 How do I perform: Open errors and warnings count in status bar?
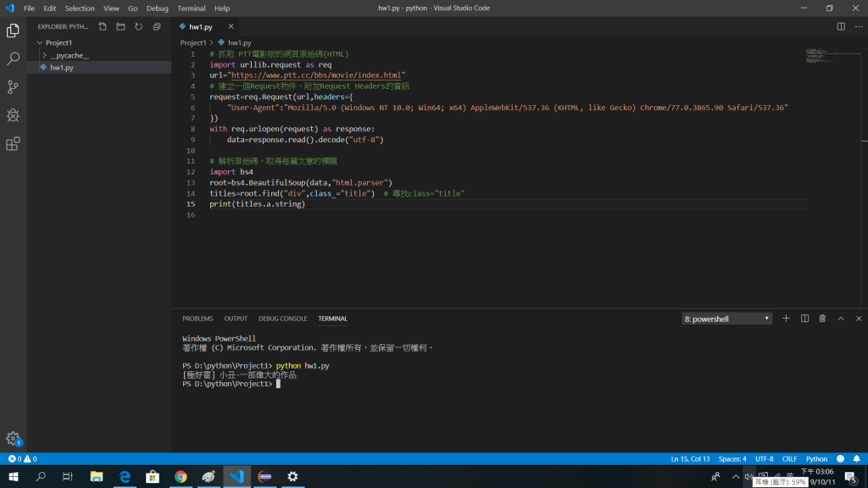click(22, 458)
